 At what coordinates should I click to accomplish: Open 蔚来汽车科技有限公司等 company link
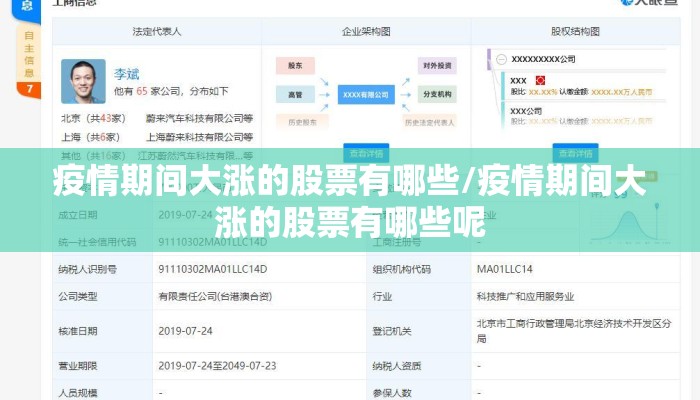[x=199, y=119]
